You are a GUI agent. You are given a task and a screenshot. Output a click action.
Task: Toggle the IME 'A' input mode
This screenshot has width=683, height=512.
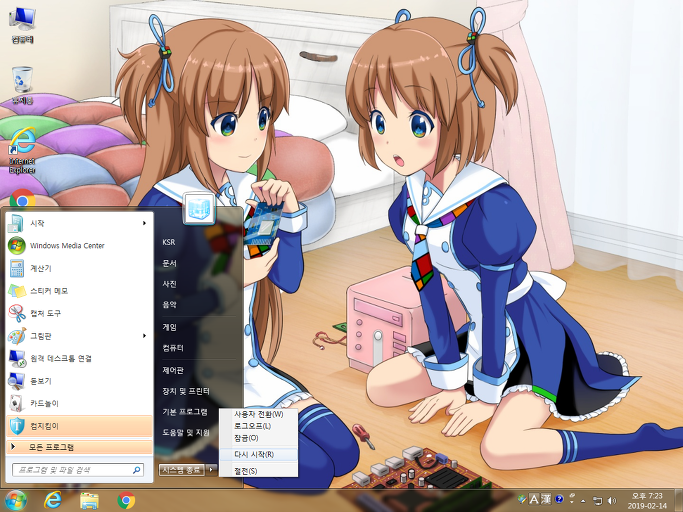click(x=534, y=499)
